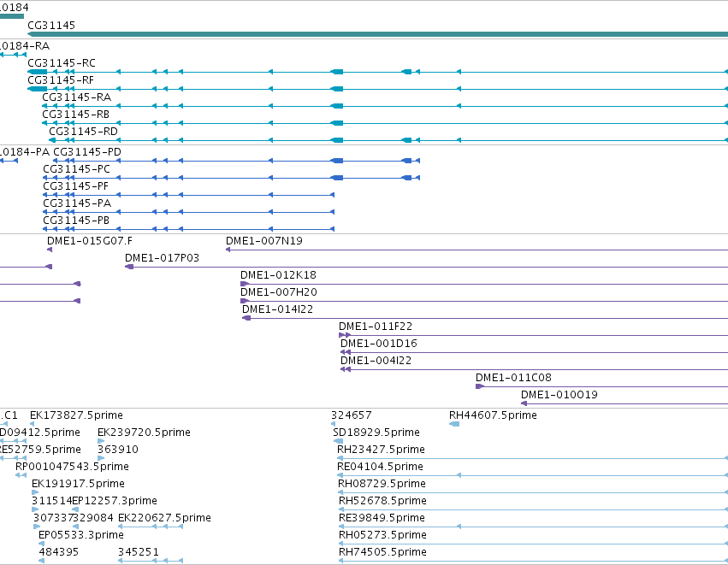The width and height of the screenshot is (728, 565).
Task: Click protein CG31145-PF label
Action: coord(75,186)
